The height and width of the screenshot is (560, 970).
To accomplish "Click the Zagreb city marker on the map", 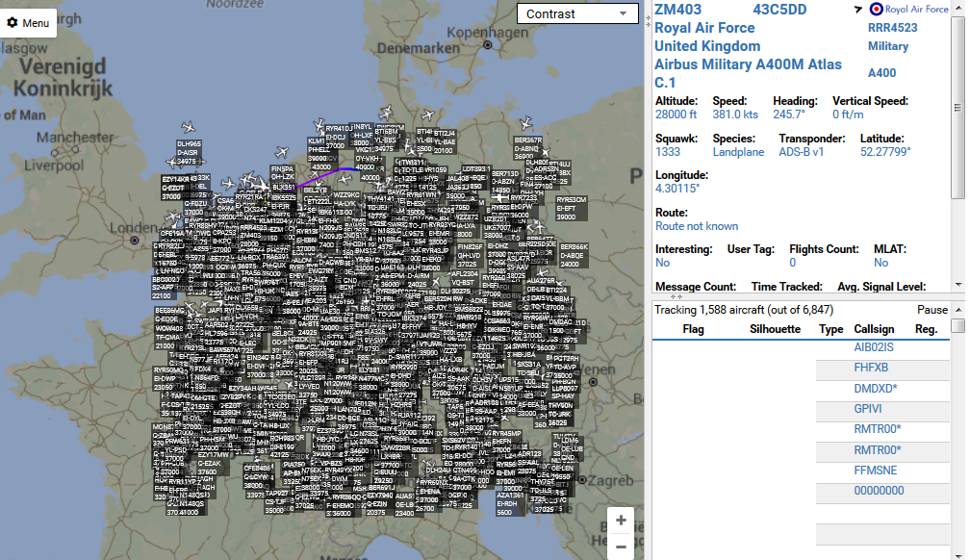I will (x=581, y=480).
